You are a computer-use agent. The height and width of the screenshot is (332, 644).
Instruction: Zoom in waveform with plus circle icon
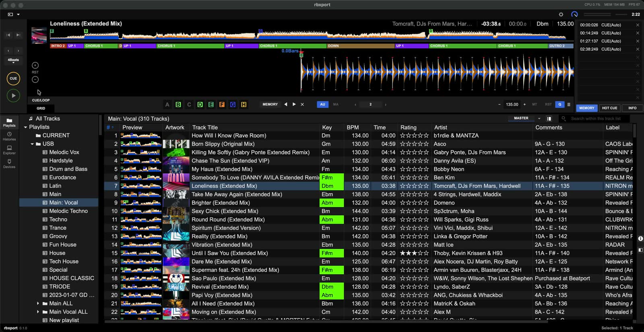pos(35,65)
